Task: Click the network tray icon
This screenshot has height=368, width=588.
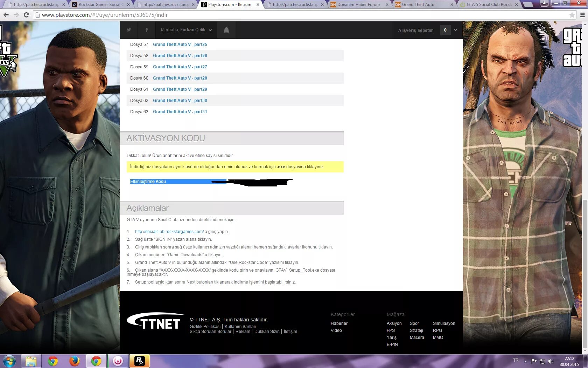Action: [542, 361]
